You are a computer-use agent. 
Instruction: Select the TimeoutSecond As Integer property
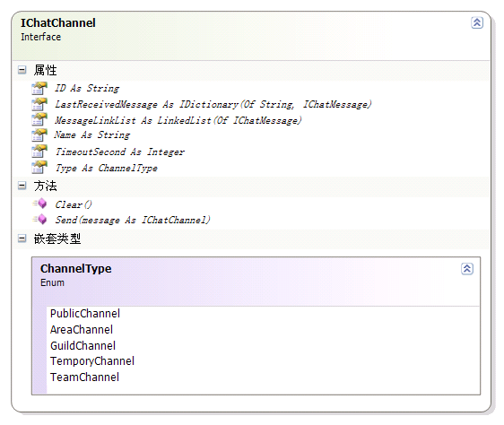tap(120, 152)
